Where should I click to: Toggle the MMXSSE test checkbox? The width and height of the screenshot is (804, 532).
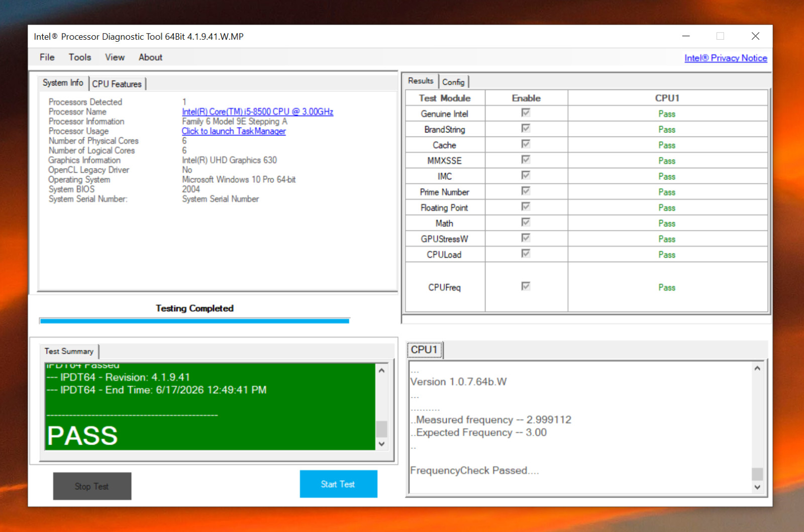(x=526, y=159)
